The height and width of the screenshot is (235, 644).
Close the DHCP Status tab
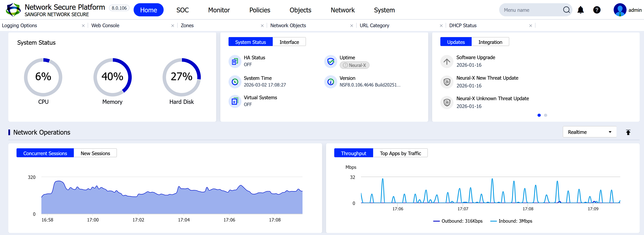coord(530,25)
